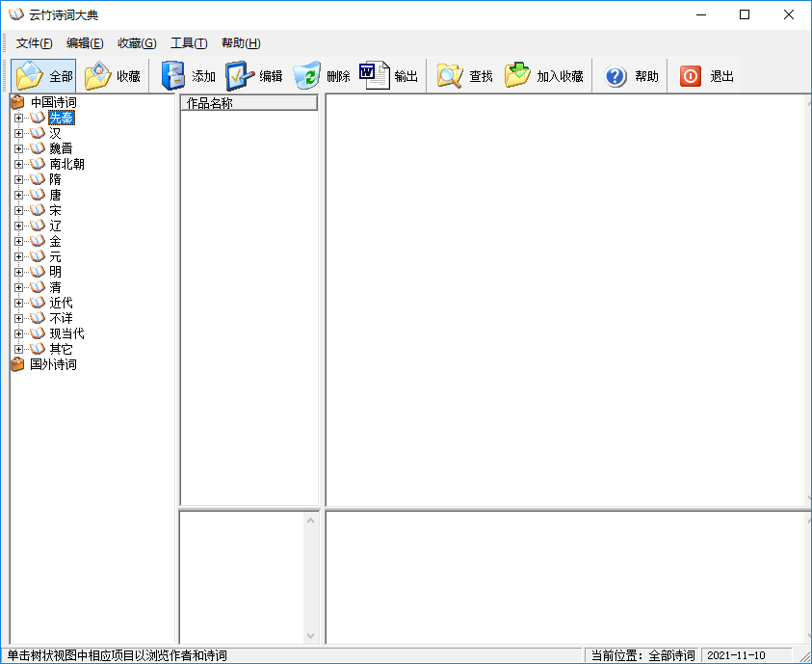
Task: Click the book icon beside 隋
Action: 38,179
